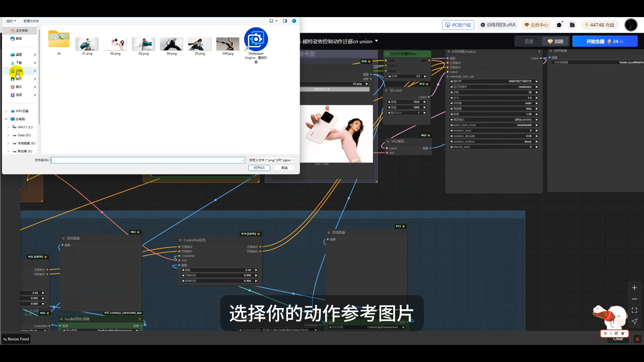Unpin the 下载 folder from quick access
The image size is (644, 362).
pos(35,63)
